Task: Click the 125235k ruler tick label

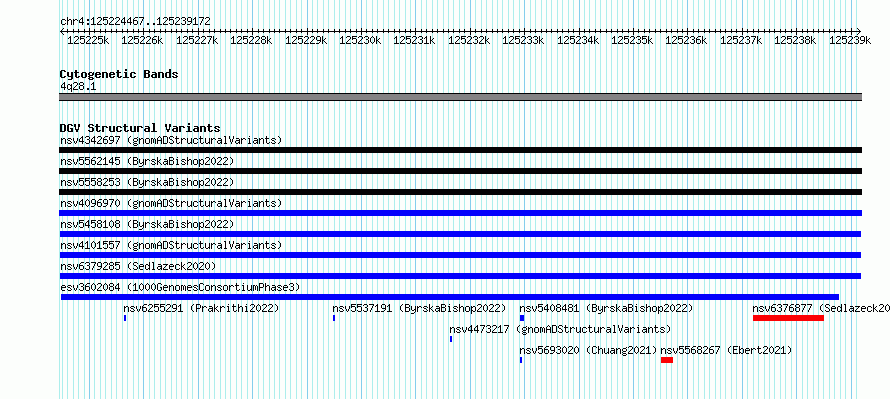Action: [x=632, y=40]
